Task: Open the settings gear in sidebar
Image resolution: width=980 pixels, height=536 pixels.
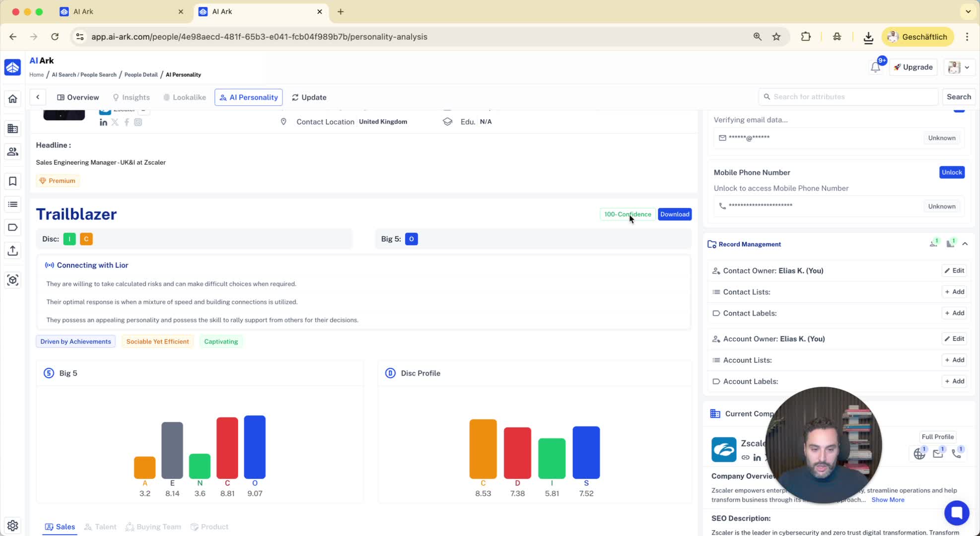Action: pyautogui.click(x=12, y=525)
